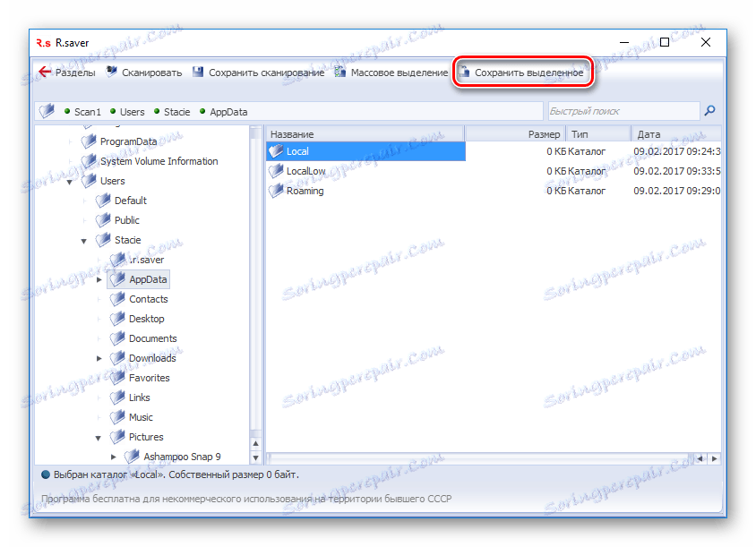756x547 pixels.
Task: Sort by Дата column header
Action: point(676,134)
